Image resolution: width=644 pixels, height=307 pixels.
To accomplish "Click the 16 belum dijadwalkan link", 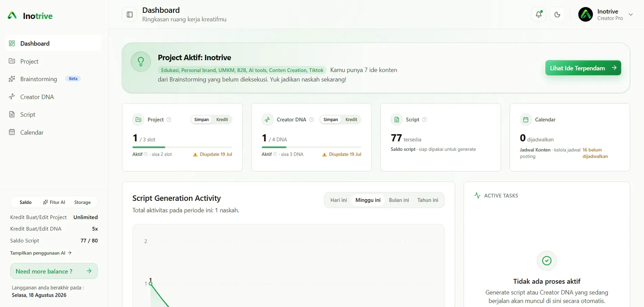I will click(x=595, y=153).
